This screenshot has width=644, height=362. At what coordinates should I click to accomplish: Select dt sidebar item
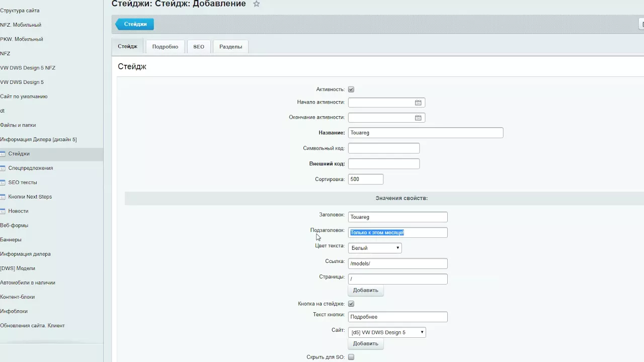click(x=3, y=111)
